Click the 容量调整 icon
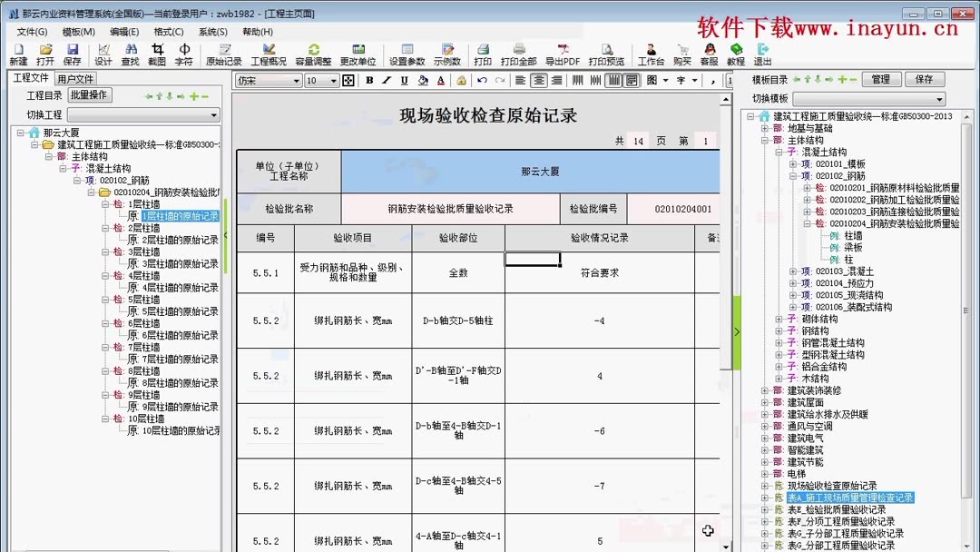Screen dimensions: 980x552 312,53
